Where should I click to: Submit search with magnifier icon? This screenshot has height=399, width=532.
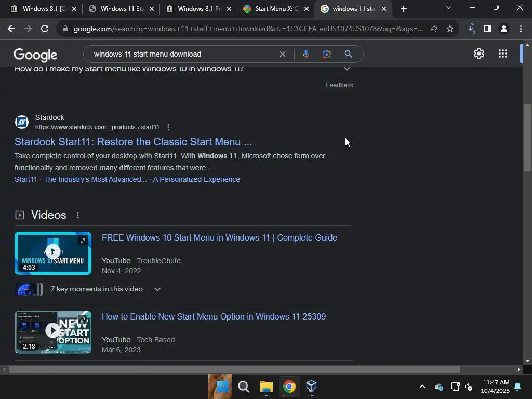[348, 54]
